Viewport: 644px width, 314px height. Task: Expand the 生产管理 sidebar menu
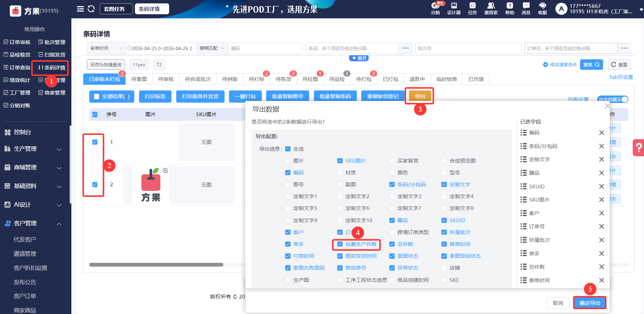coord(34,149)
